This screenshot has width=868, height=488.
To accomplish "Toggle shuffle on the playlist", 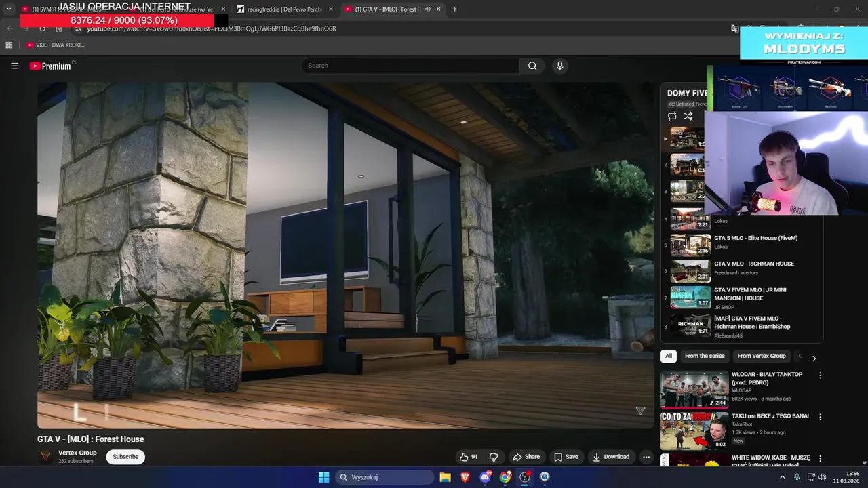I will (x=688, y=117).
